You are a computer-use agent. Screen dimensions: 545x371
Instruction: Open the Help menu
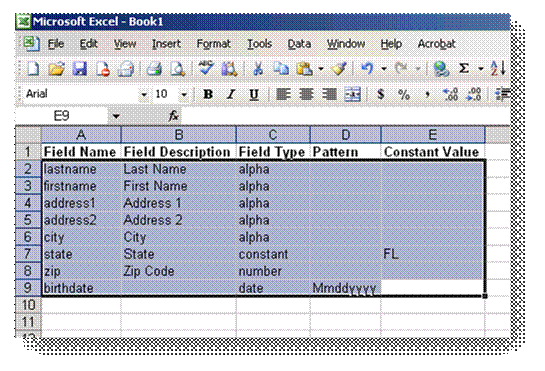point(391,44)
